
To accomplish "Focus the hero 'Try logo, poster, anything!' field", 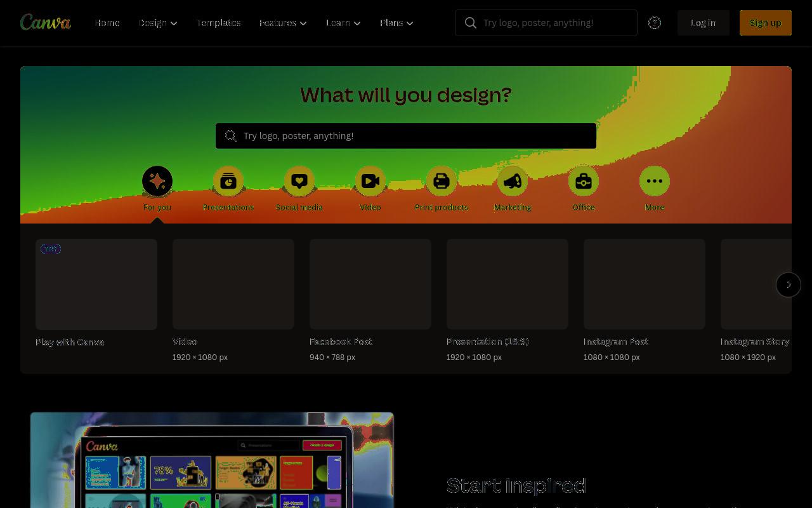I will pos(406,136).
